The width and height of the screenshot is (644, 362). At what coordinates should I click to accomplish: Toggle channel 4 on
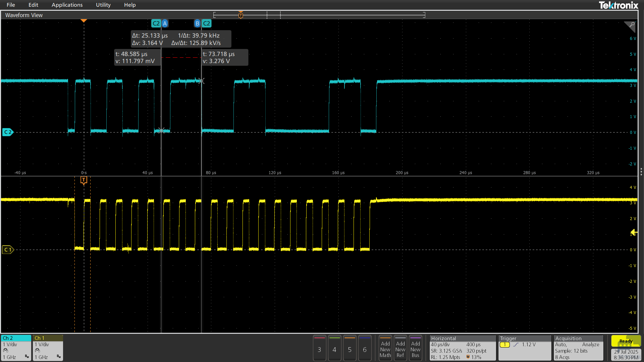point(334,348)
